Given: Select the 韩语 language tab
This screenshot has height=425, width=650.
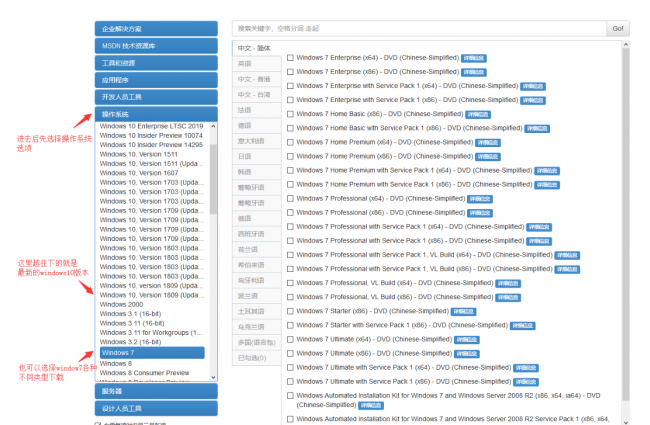Looking at the screenshot, I should coord(257,172).
